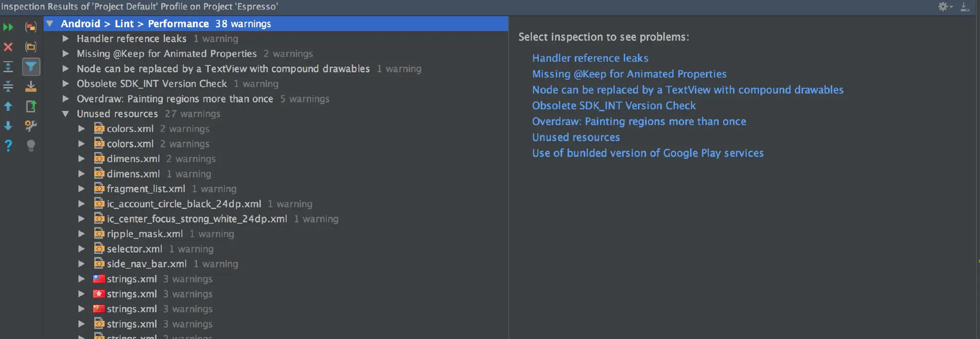
Task: Open the help question mark icon
Action: click(8, 145)
